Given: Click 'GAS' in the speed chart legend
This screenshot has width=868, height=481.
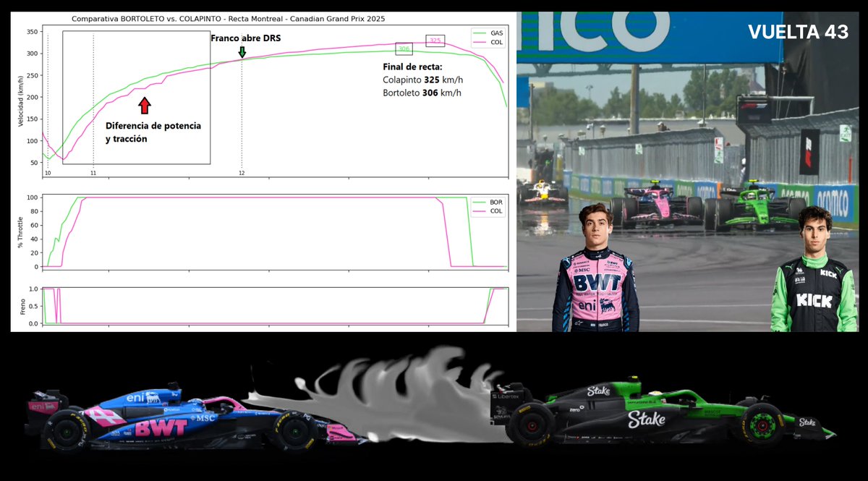Looking at the screenshot, I should 497,33.
